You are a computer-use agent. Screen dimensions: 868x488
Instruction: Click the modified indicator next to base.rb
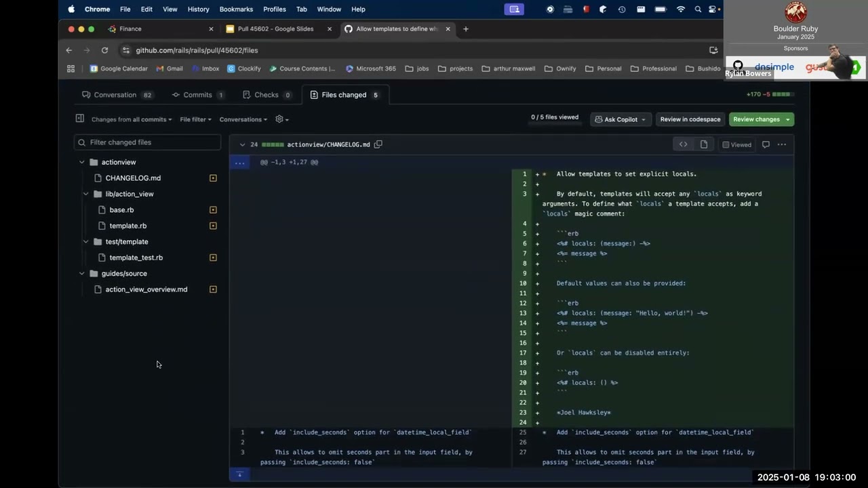coord(213,210)
